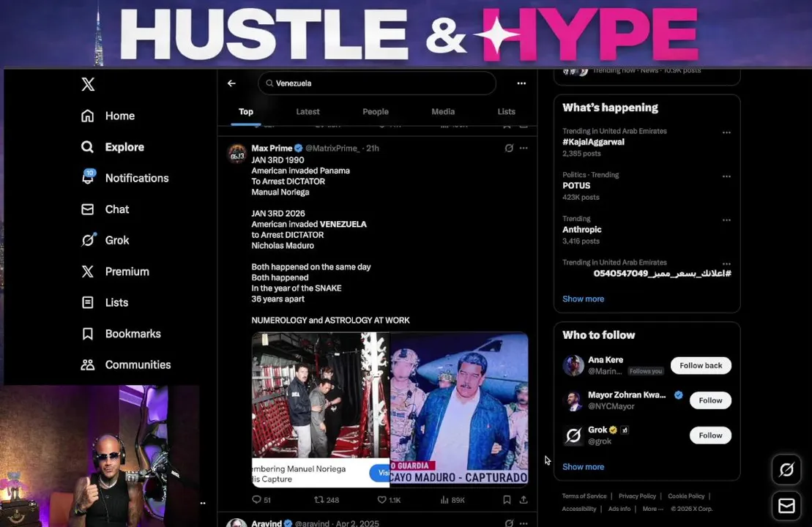Open more options for Arabic hashtag trend

pyautogui.click(x=726, y=263)
